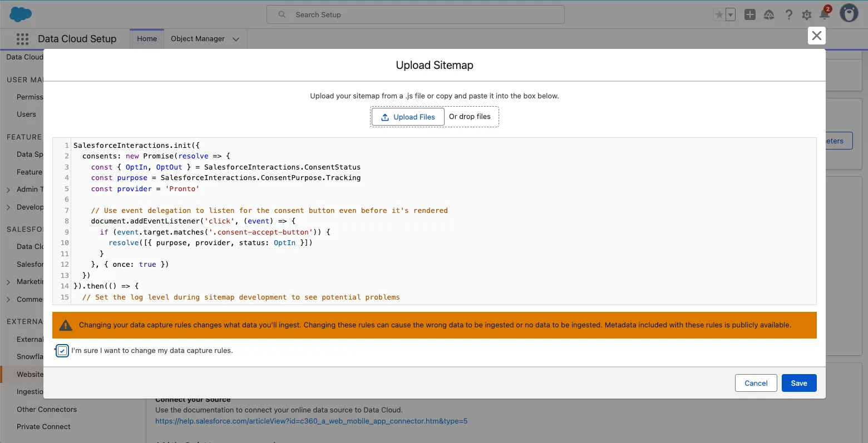Screen dimensions: 868x443
Task: Open the Trailhead guidance icon
Action: click(769, 15)
